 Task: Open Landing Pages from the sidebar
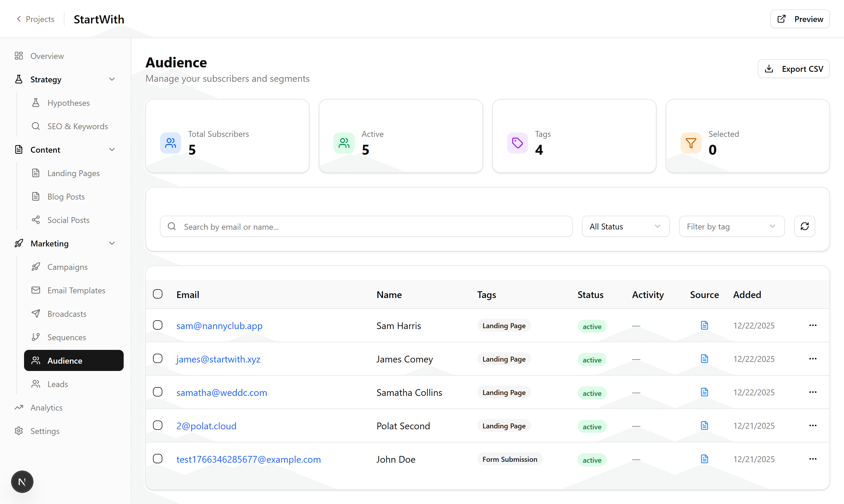(x=73, y=173)
